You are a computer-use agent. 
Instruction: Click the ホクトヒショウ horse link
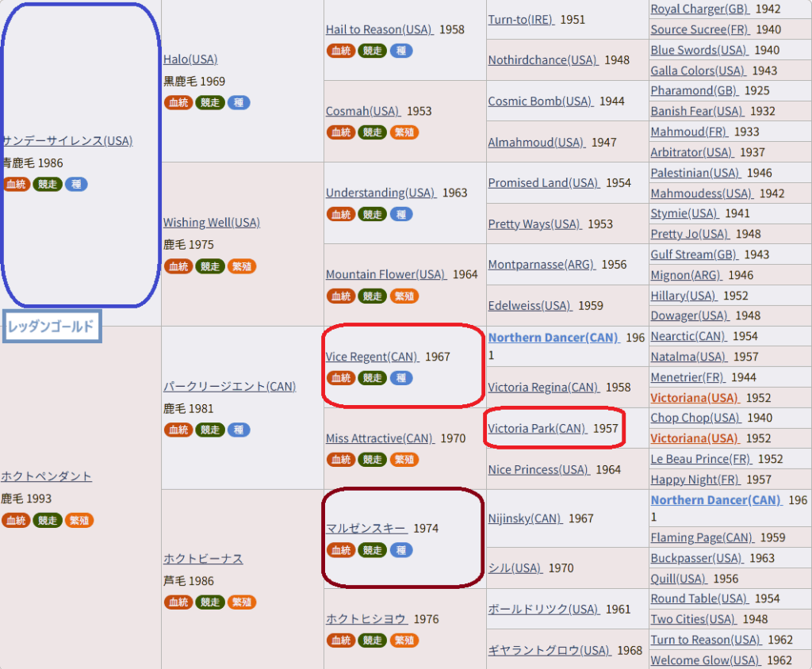tap(366, 618)
